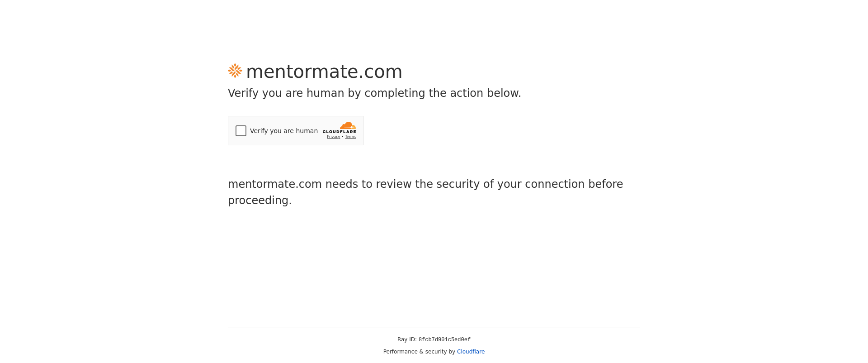The width and height of the screenshot is (868, 363).
Task: Select the Ray ID value 8fcb7d901c5ed0ef
Action: [x=444, y=340]
